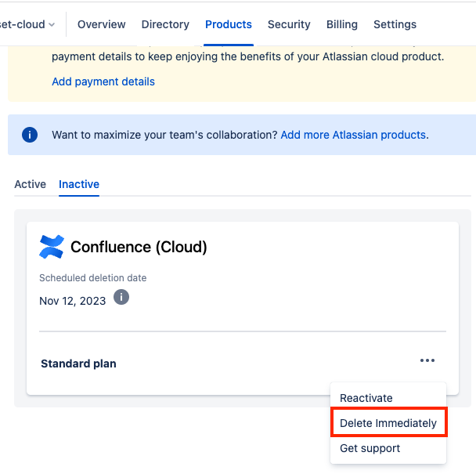
Task: Select Delete Immediately menu option
Action: 388,423
